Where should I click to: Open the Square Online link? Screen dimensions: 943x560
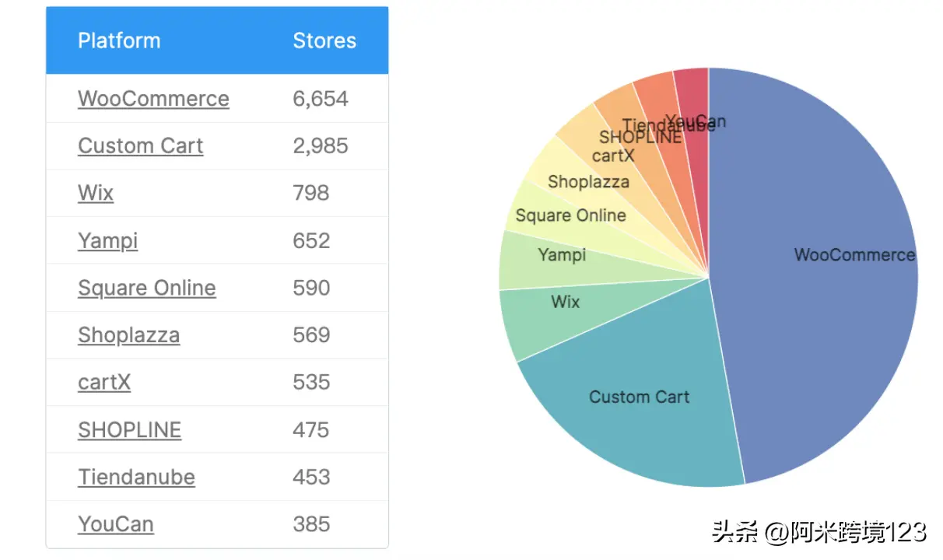tap(146, 288)
